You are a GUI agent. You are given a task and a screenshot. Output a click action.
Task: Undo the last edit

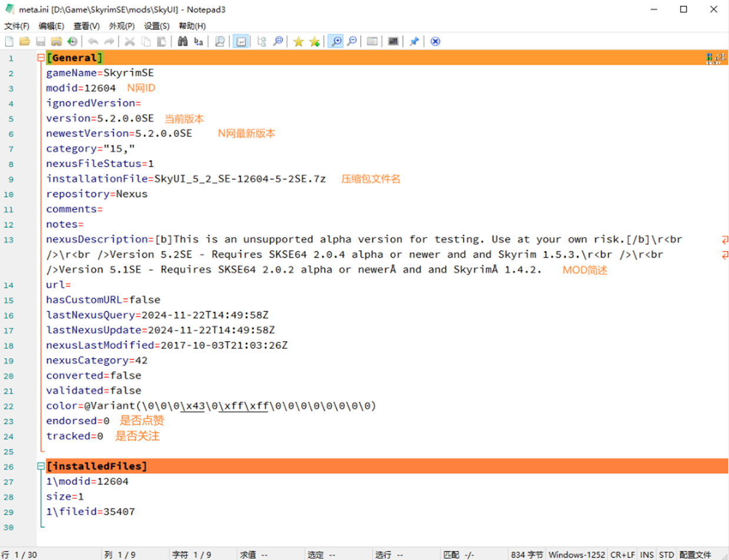point(92,41)
